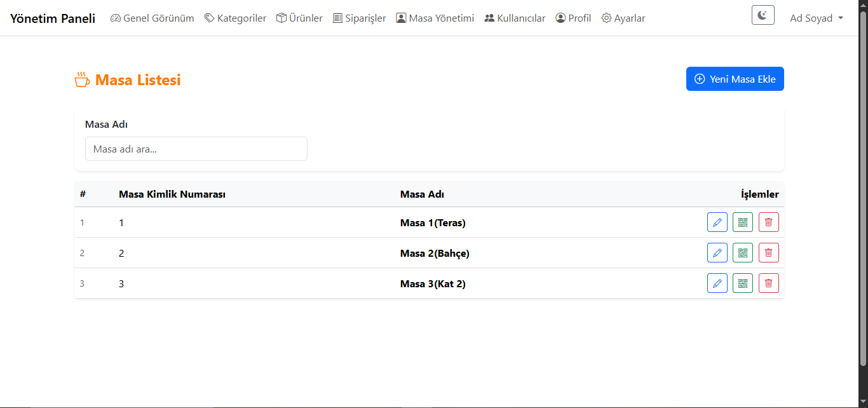Edit the Masa 3(Kat 2) row
This screenshot has width=868, height=408.
717,283
